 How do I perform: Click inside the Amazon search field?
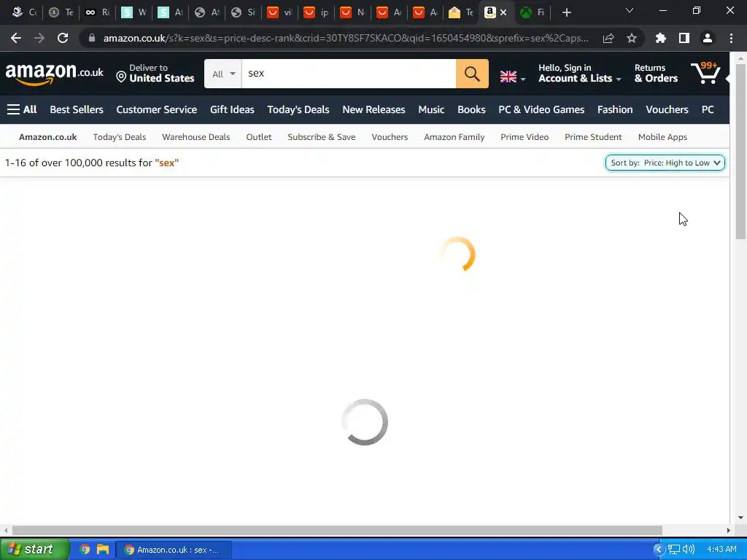tap(349, 74)
